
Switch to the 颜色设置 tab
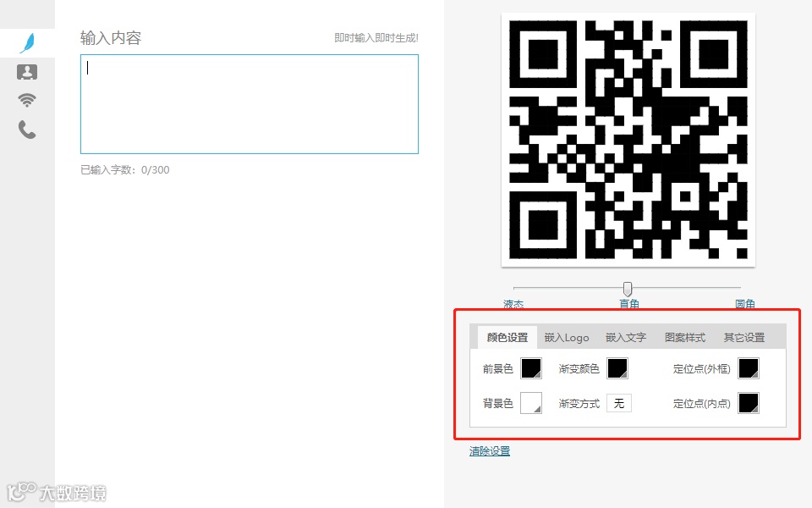[x=507, y=338]
